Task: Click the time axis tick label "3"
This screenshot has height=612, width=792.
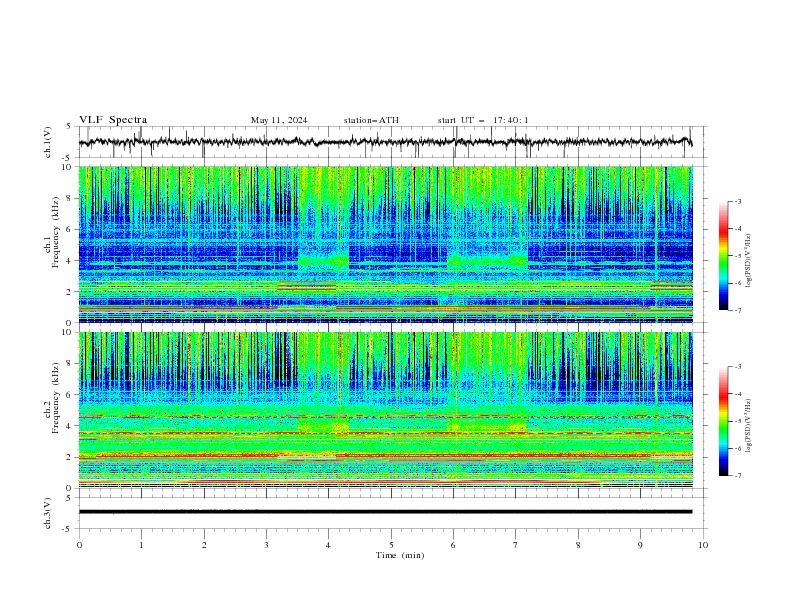Action: (x=266, y=545)
